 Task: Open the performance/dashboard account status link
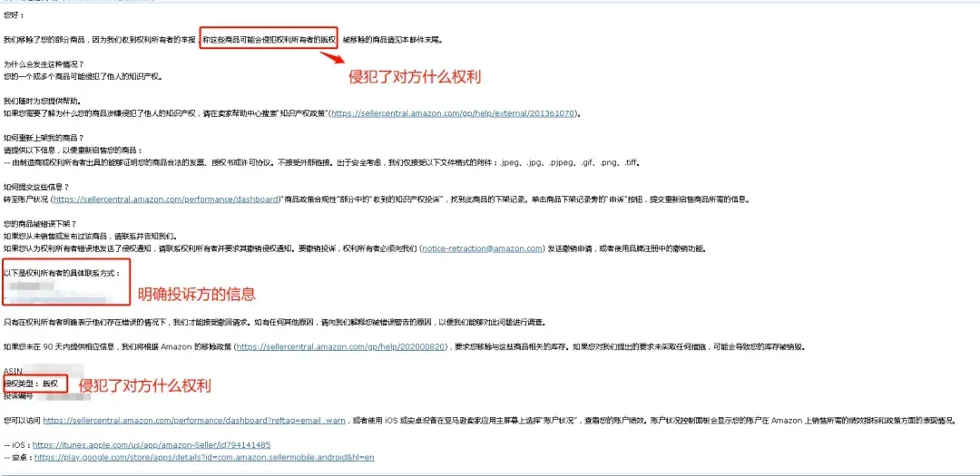click(x=166, y=199)
